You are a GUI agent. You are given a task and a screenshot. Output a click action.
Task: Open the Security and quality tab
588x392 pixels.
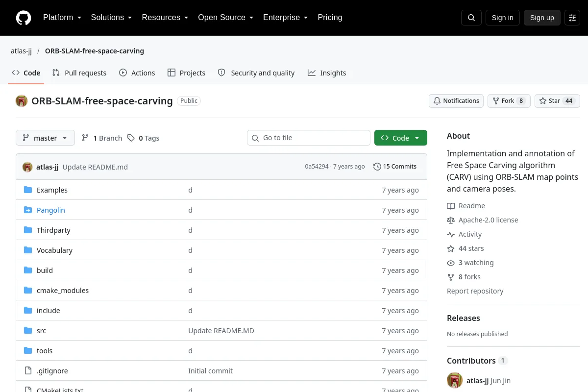pos(256,73)
